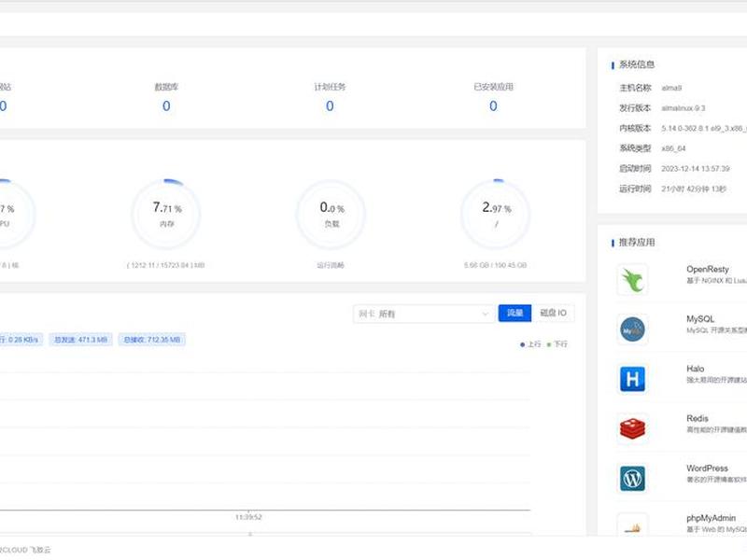Open the Halo app icon
747x560 pixels.
click(632, 379)
